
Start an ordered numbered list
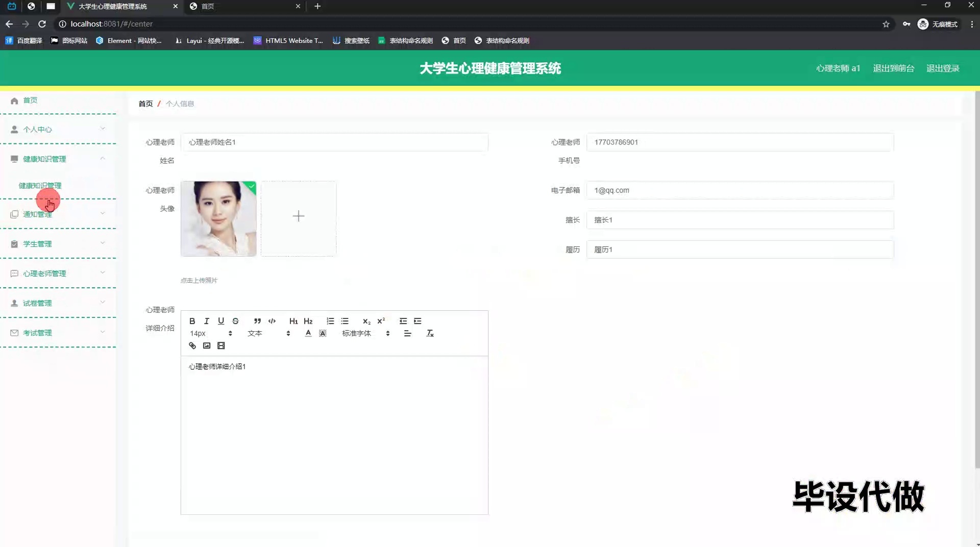click(x=330, y=321)
